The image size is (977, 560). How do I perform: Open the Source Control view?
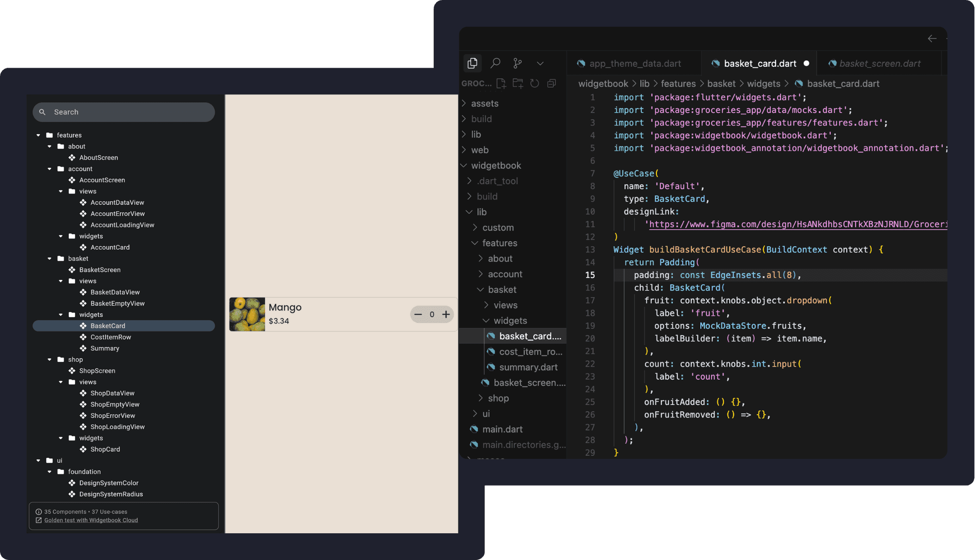point(519,63)
